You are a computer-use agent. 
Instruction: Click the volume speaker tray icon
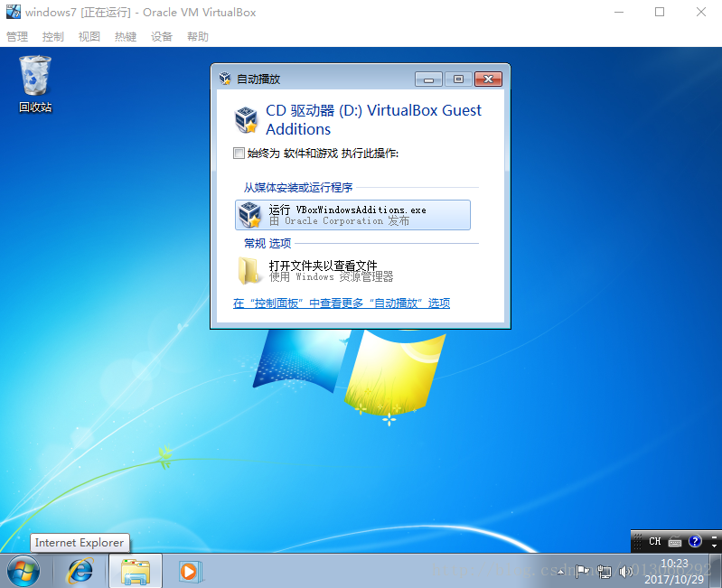[624, 572]
